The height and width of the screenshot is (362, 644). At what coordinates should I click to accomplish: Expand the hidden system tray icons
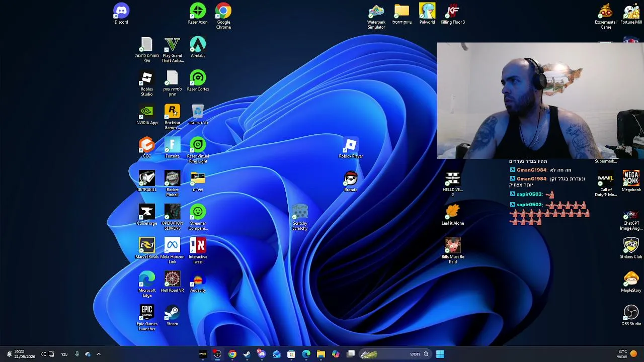tap(99, 354)
